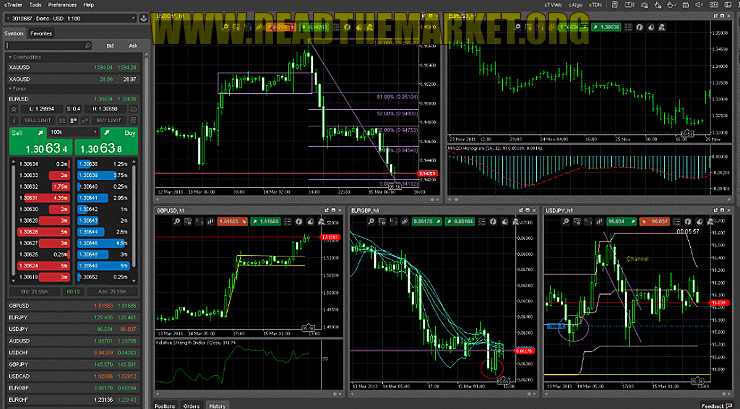
Task: Click the Sell 1.30634 button
Action: [41, 141]
